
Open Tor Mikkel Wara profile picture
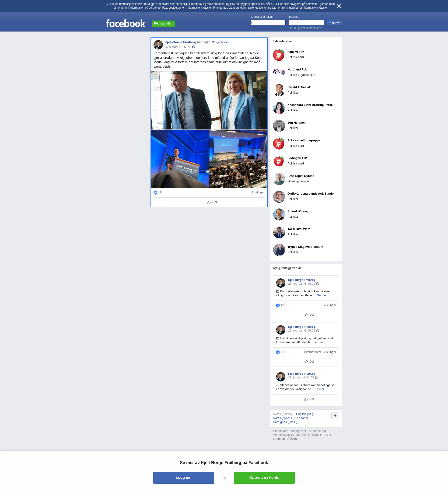279,232
